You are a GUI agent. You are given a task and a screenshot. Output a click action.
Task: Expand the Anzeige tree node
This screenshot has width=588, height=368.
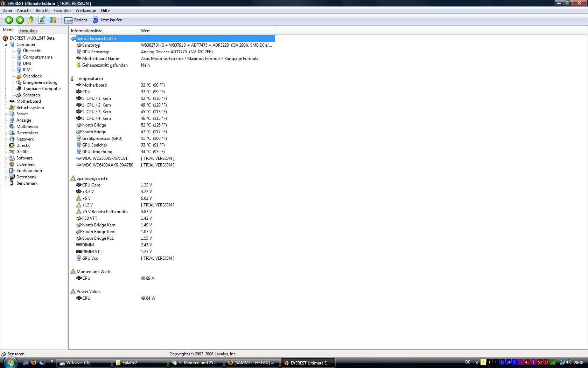coord(6,121)
